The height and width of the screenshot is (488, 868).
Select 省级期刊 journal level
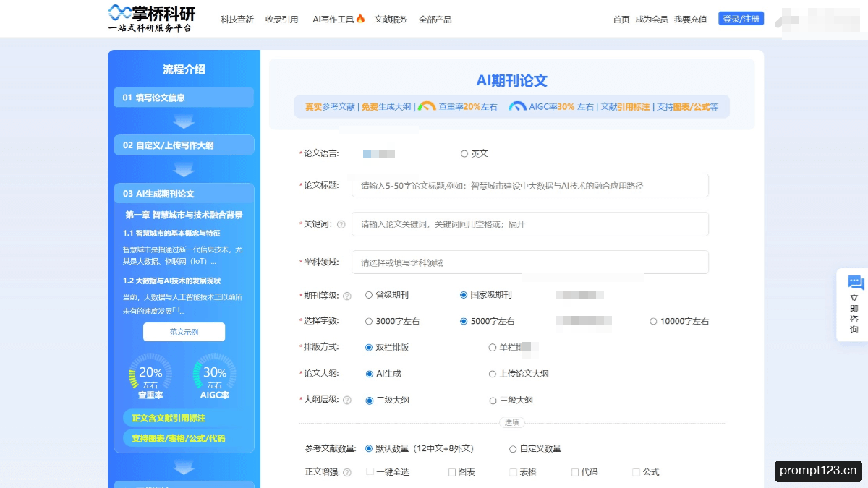click(x=369, y=295)
